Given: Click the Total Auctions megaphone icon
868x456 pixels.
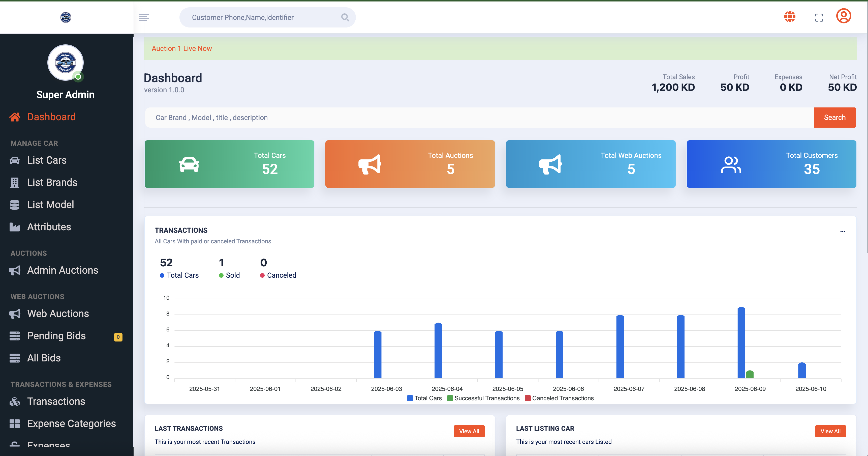Looking at the screenshot, I should coord(369,165).
